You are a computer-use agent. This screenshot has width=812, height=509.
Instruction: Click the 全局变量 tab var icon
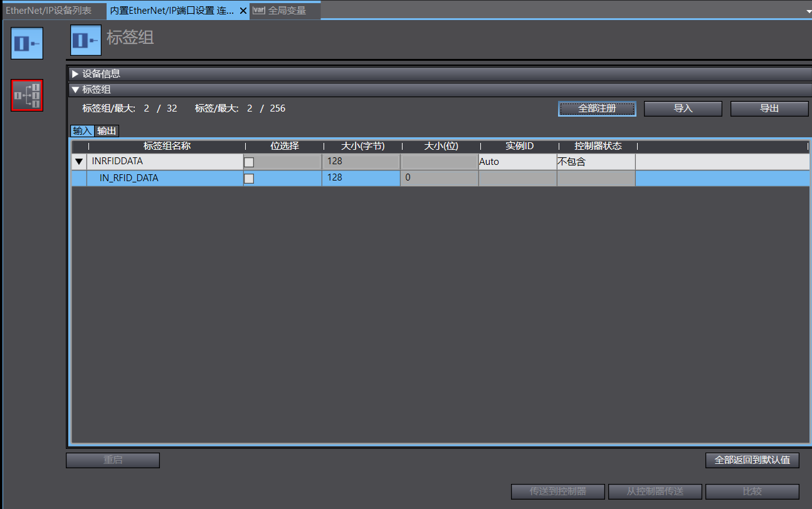coord(258,11)
